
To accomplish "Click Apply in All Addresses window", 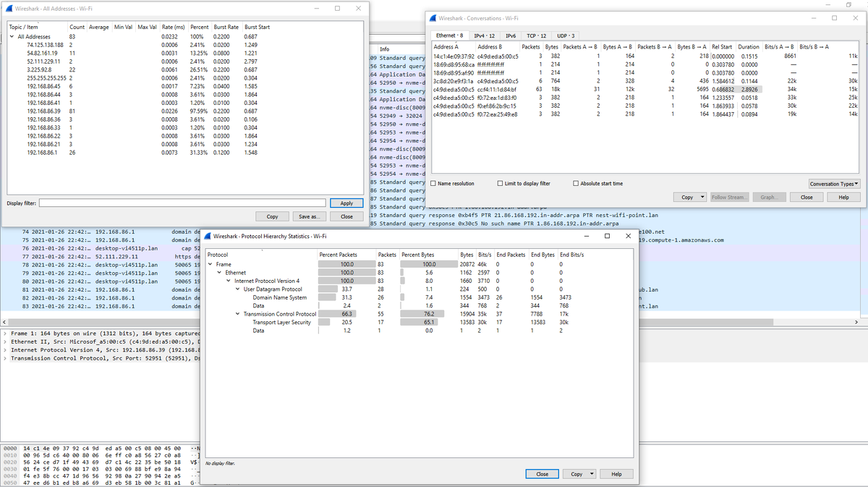I will [x=346, y=203].
